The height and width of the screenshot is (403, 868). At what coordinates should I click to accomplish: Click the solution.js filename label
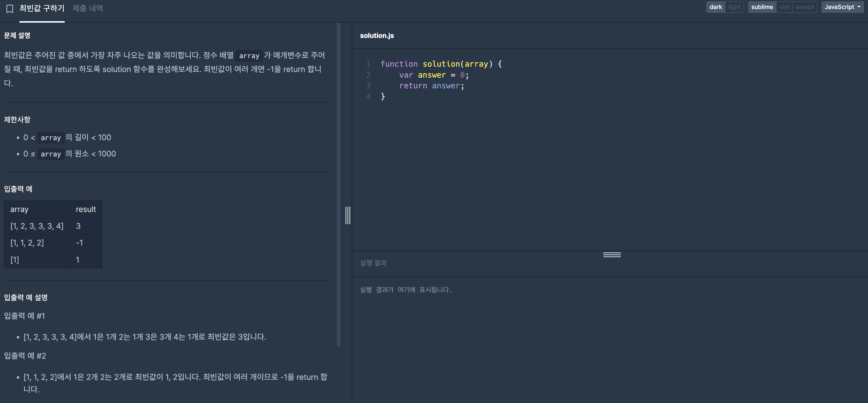pyautogui.click(x=377, y=35)
